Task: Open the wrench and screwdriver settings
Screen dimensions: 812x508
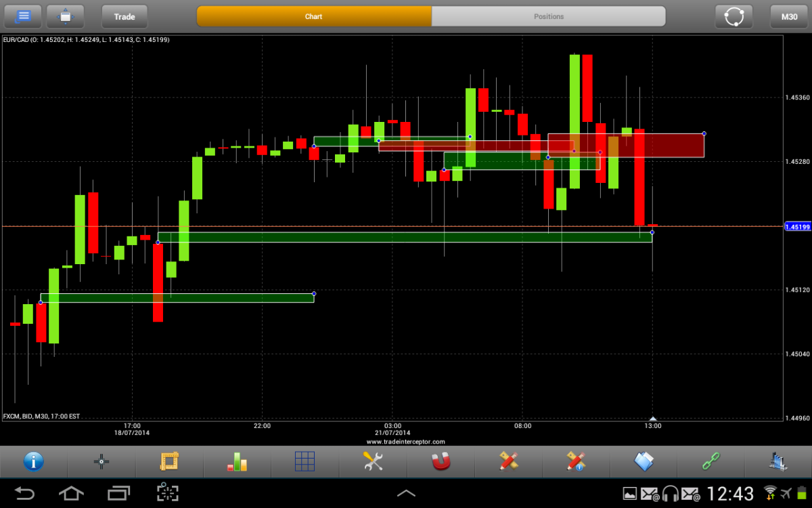Action: tap(373, 461)
